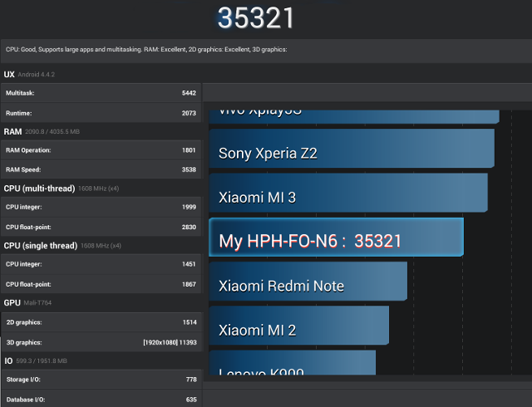Select the Sony Xperia Z2 comparison bar
Viewport: 532px width, 407px height.
tap(352, 148)
